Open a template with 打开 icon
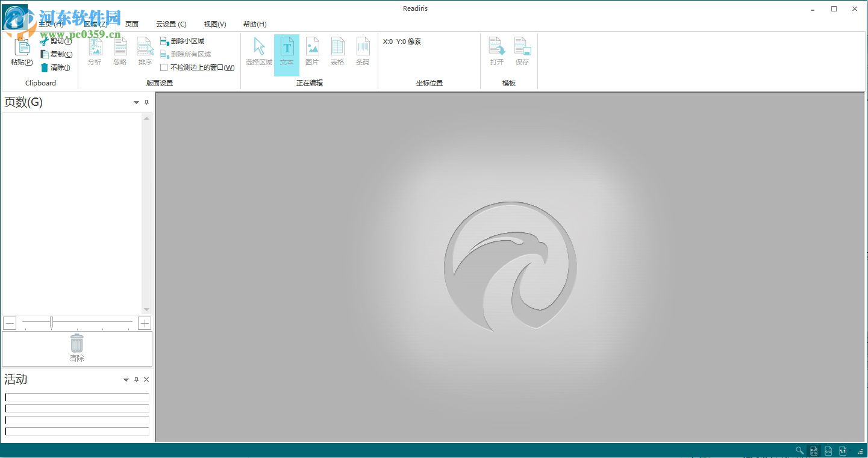868x458 pixels. point(497,52)
